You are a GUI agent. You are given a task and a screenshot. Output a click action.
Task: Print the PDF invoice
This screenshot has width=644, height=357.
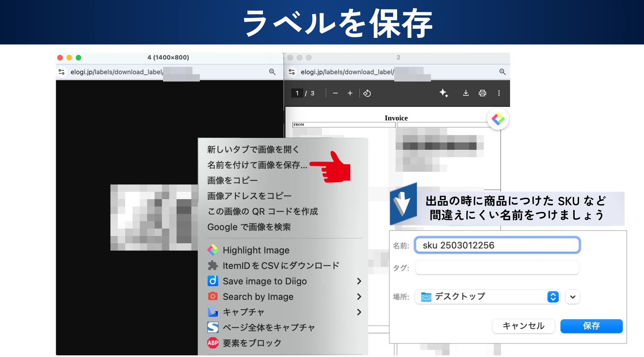tap(482, 93)
